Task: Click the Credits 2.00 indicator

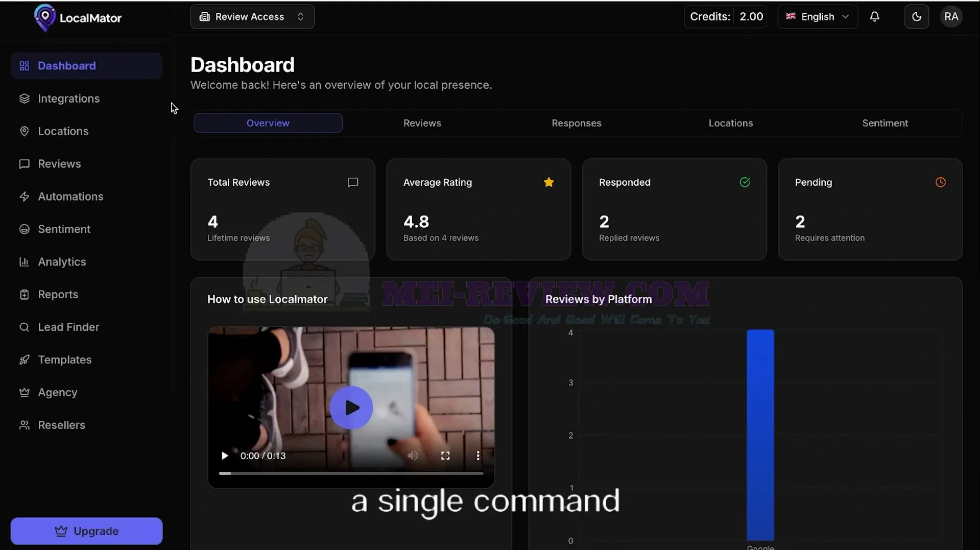Action: pos(725,17)
